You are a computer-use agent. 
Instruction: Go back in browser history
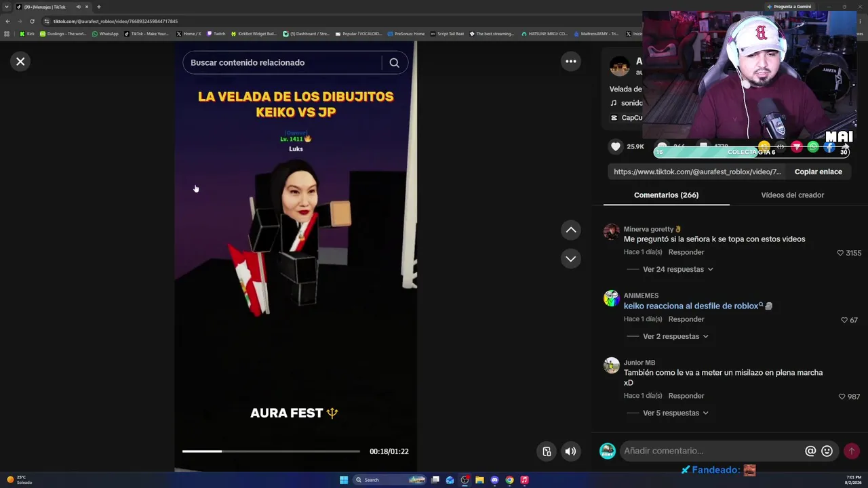coord(7,21)
